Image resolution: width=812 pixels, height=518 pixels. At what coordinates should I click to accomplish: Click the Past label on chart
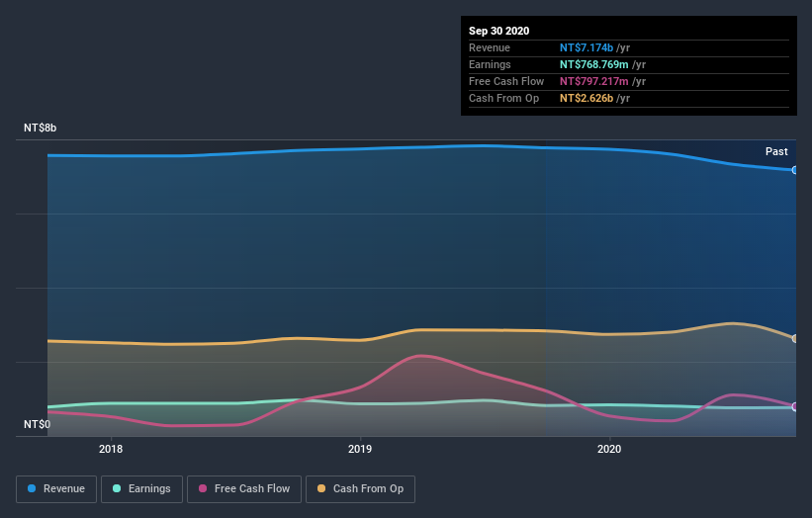776,151
